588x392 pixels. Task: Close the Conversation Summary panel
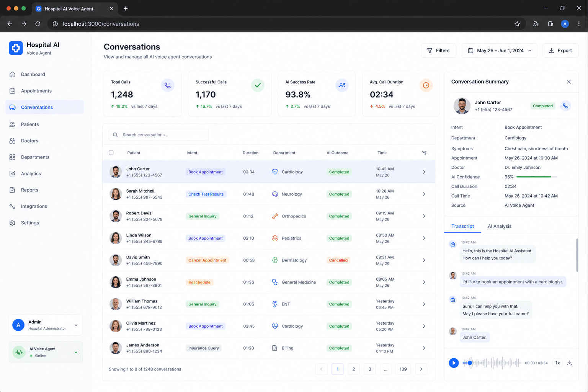(x=569, y=82)
